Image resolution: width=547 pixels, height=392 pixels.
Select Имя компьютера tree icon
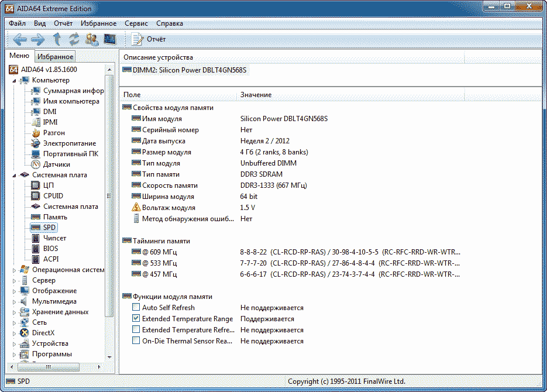click(36, 101)
